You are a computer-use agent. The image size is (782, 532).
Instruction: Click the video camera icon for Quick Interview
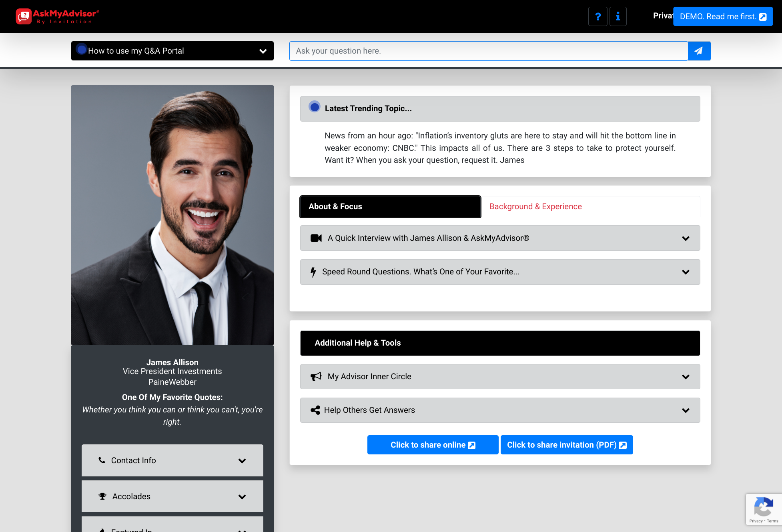[316, 238]
